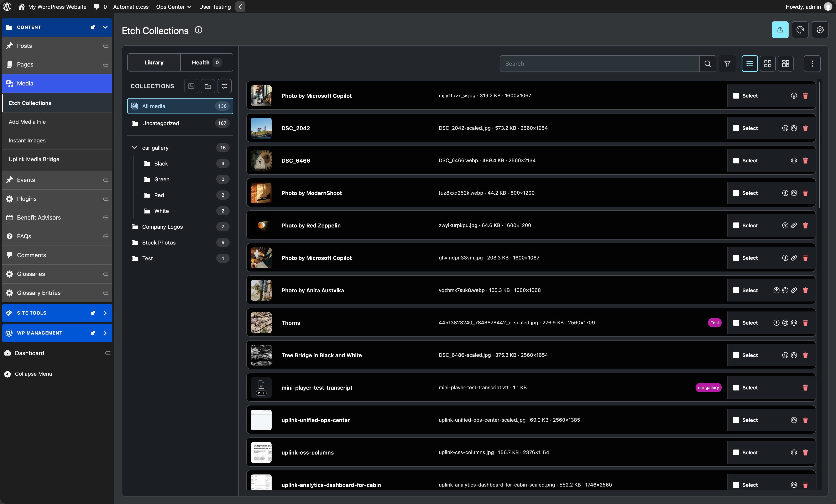Collapse the CONTENT section chevron
Viewport: 836px width, 504px height.
point(105,27)
